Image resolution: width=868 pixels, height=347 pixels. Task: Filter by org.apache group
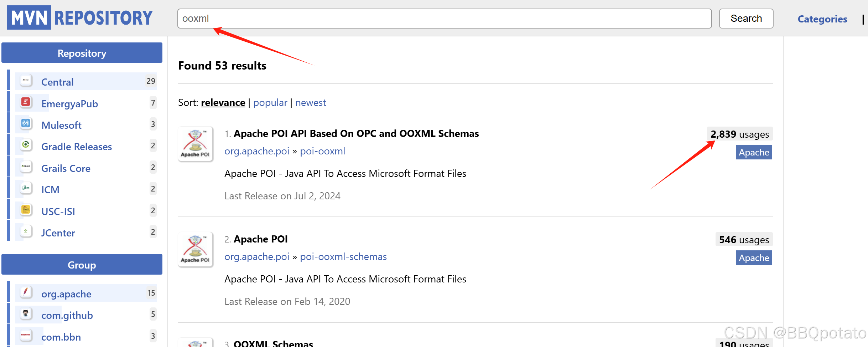point(66,294)
